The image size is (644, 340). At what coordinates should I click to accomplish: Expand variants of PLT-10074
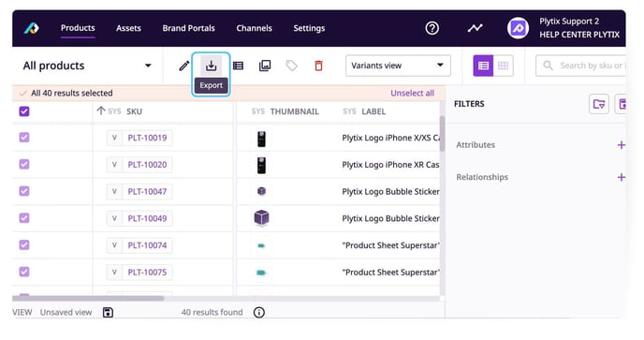(x=114, y=245)
